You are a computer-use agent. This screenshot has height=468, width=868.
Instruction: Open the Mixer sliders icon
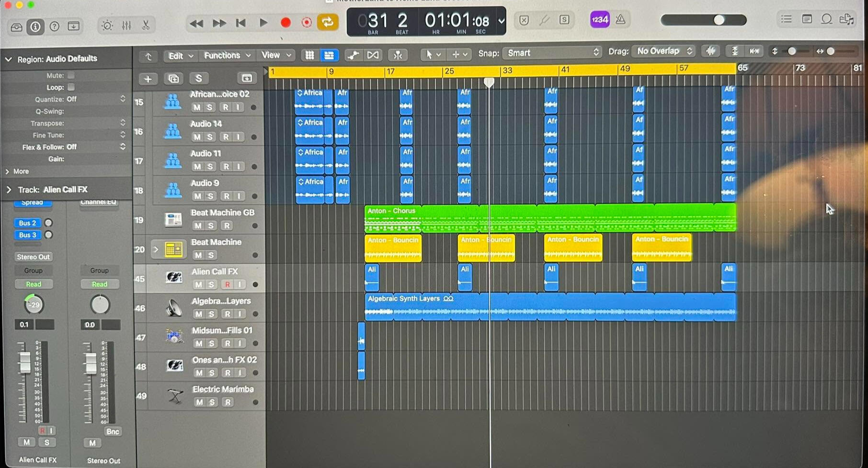pos(126,25)
